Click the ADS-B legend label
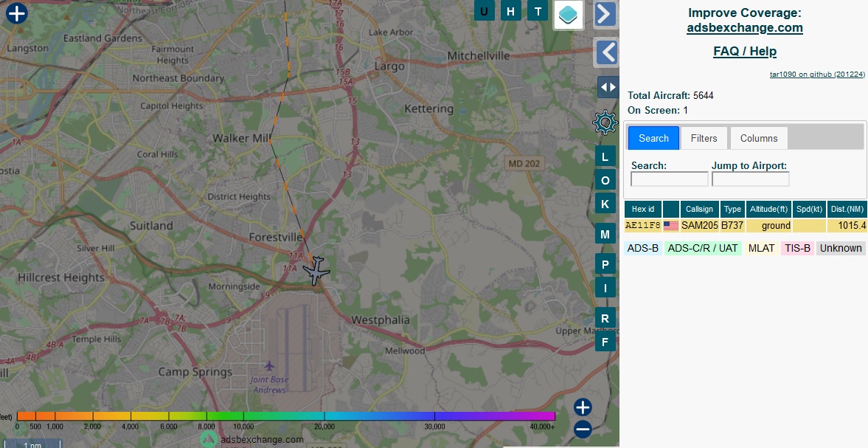868x448 pixels. point(642,248)
